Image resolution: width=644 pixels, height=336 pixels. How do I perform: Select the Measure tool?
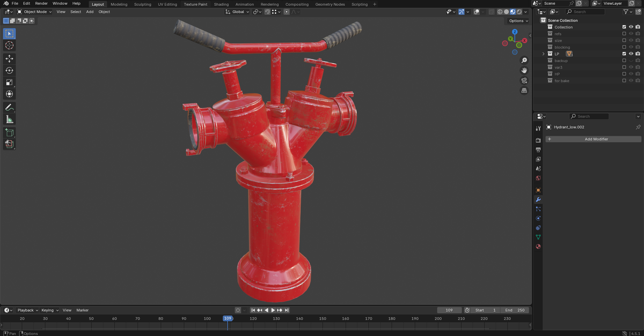[9, 119]
